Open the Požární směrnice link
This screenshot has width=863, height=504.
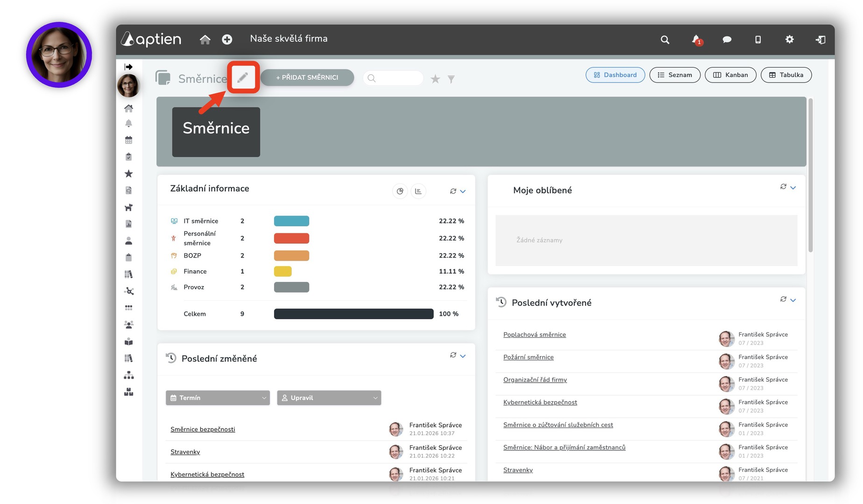528,357
